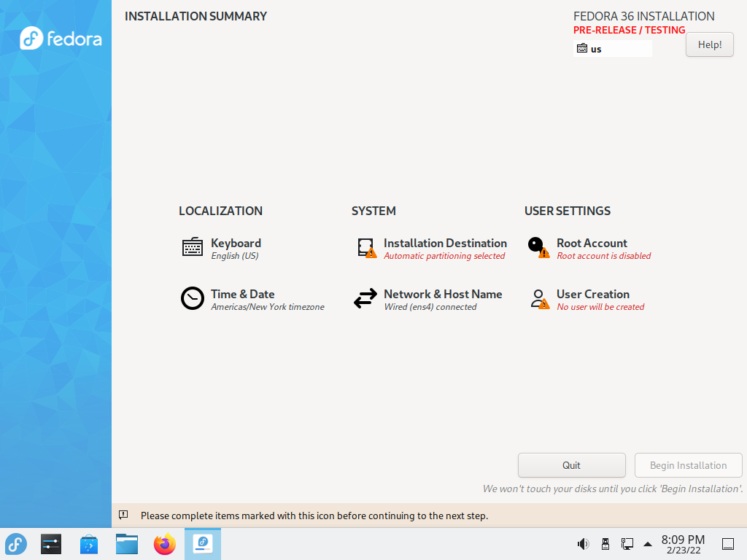Click 'Automatic partitioning selected' status text
747x560 pixels.
click(x=444, y=256)
